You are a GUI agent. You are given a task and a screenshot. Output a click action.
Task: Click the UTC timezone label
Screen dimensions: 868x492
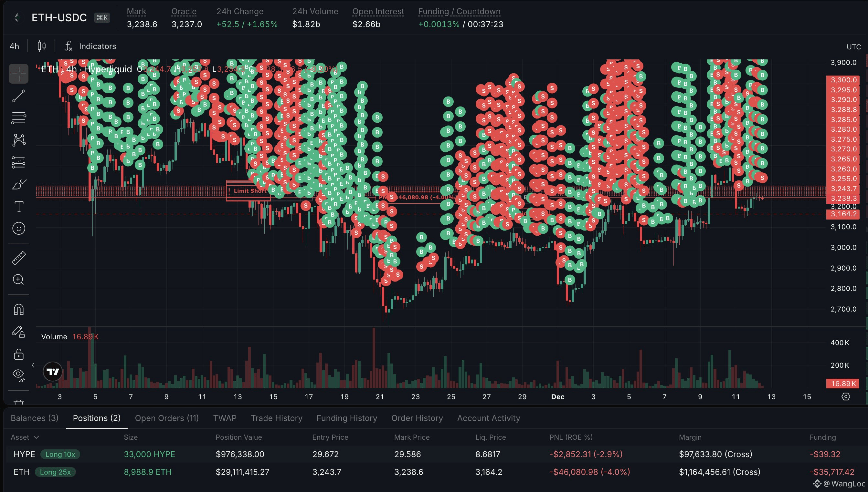[853, 47]
